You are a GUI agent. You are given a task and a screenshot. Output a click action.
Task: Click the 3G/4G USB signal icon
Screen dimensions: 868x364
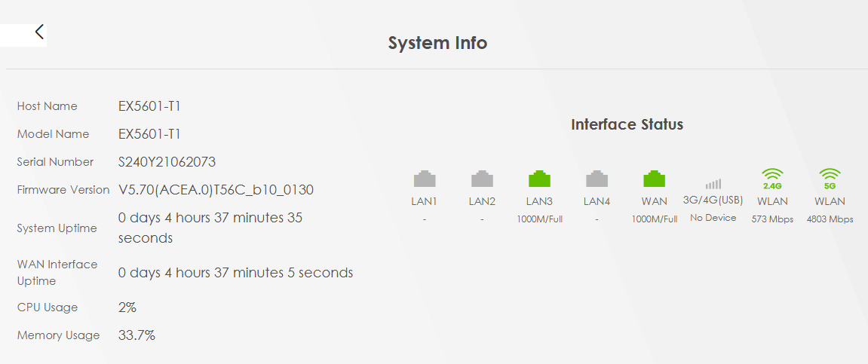pos(713,184)
